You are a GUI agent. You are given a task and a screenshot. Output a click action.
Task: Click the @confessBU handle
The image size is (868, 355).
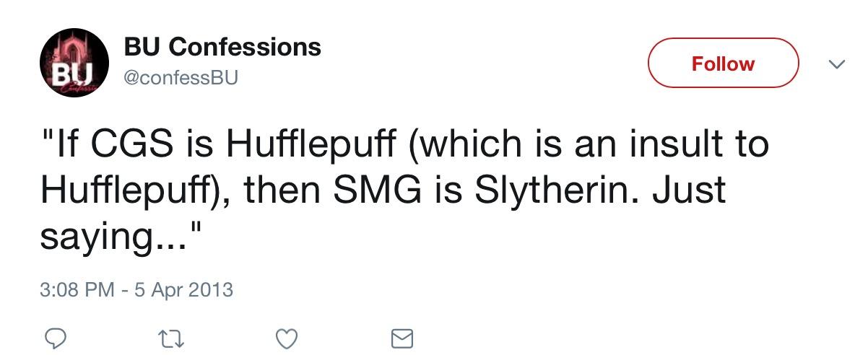click(181, 76)
